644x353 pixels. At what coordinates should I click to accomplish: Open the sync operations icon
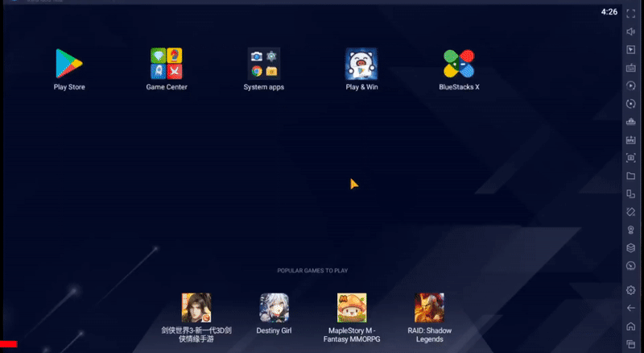631,104
